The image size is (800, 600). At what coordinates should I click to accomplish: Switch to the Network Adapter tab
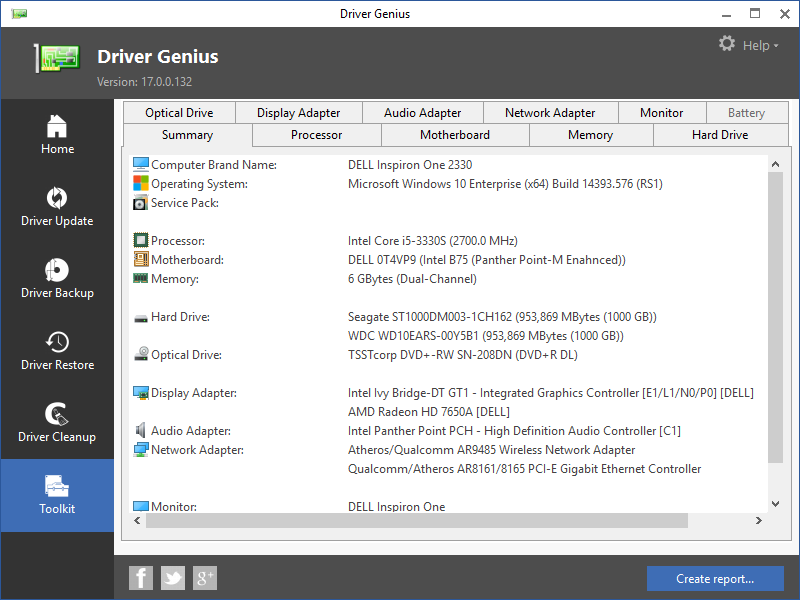(x=550, y=113)
